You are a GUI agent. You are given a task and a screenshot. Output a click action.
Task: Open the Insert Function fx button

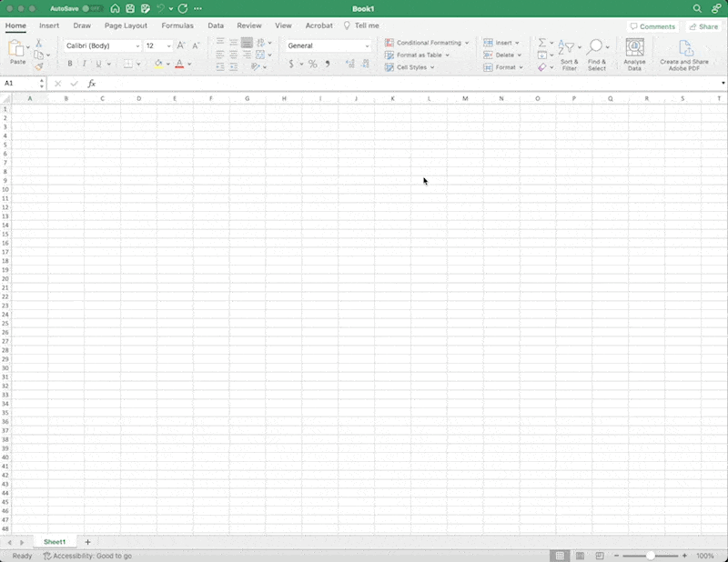(92, 83)
